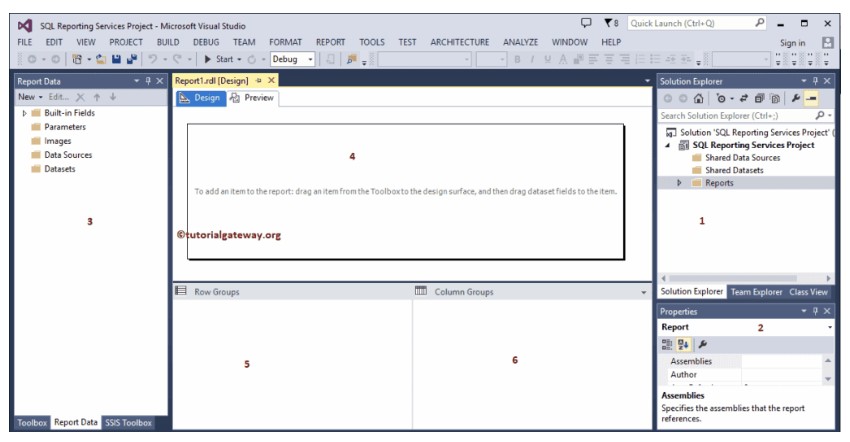
Task: Open the Report object dropdown in Properties
Action: tap(829, 327)
